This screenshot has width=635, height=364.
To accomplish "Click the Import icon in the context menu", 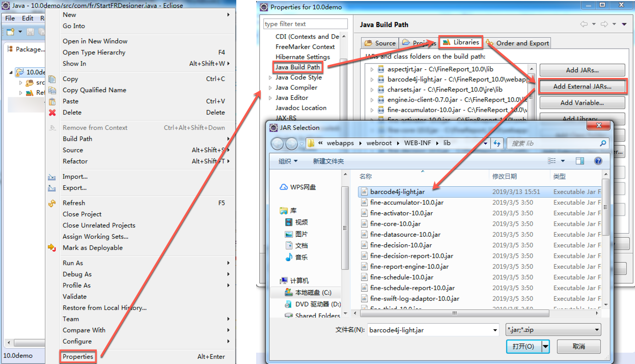I will tap(52, 177).
